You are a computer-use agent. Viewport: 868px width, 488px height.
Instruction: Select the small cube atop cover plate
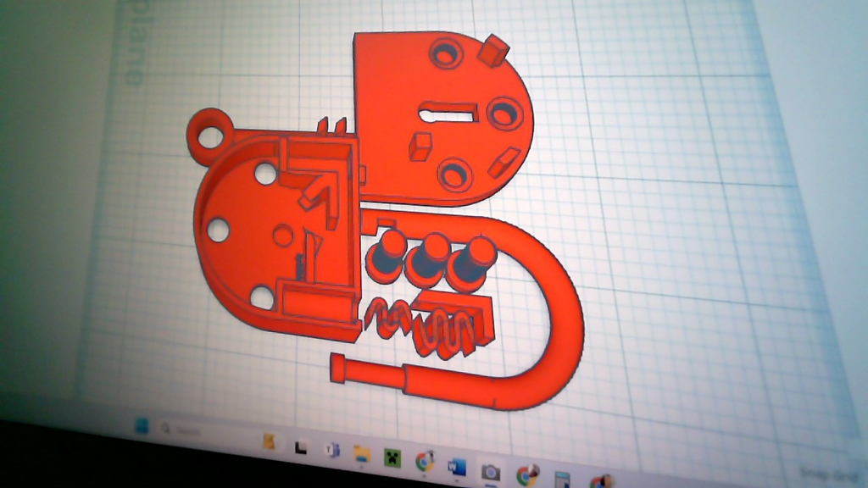coord(494,51)
